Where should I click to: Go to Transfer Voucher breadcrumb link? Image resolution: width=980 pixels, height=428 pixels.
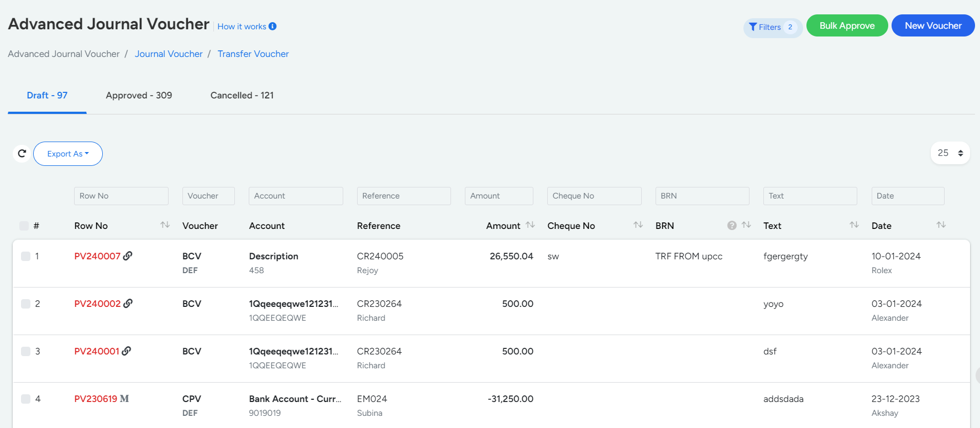253,54
